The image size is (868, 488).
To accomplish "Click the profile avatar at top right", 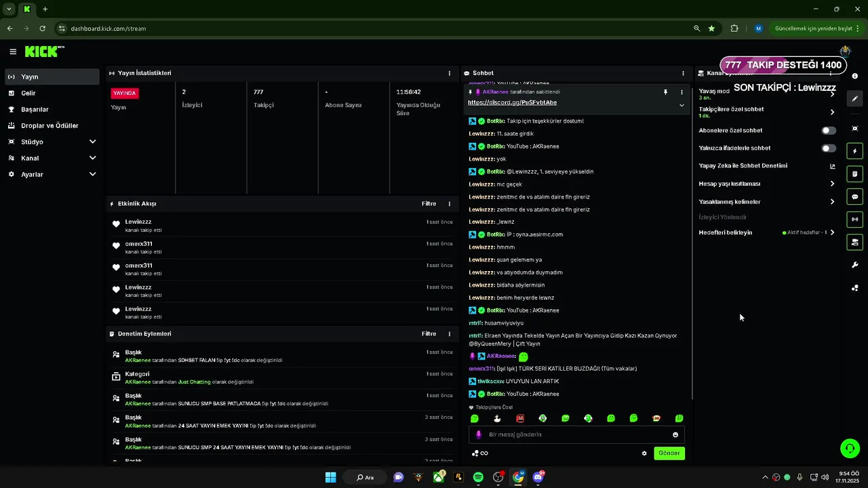I will [845, 52].
